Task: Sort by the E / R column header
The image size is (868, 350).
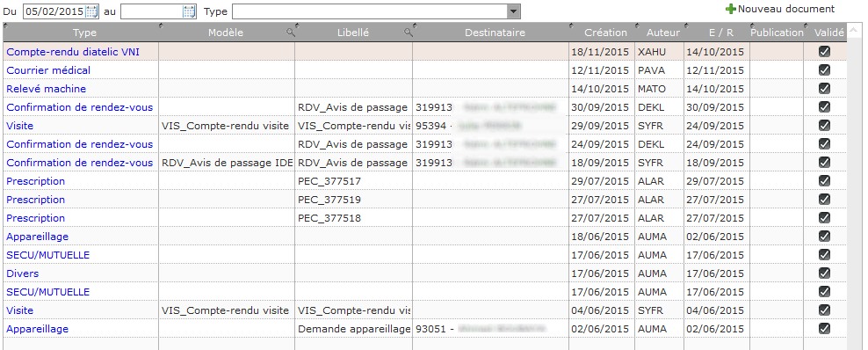Action: 720,33
